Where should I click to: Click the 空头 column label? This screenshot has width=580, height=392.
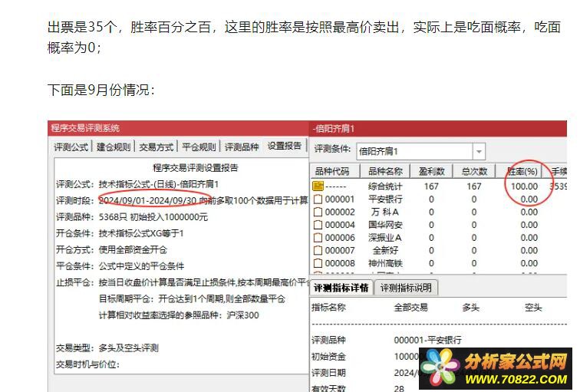[533, 308]
